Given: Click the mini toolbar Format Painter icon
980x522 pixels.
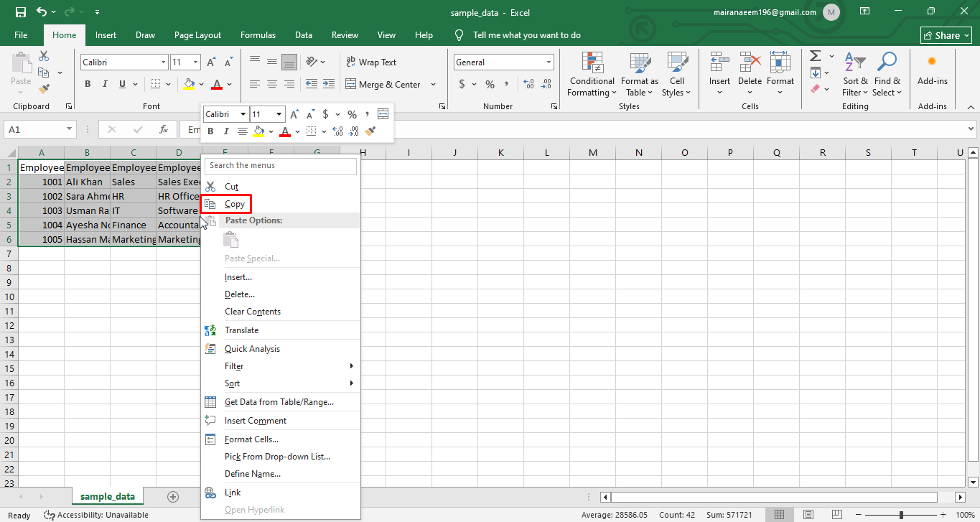Looking at the screenshot, I should (370, 131).
